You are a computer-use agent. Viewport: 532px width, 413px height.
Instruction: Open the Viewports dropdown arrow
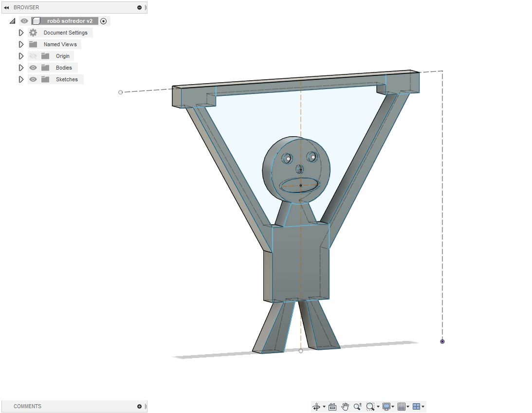(423, 407)
